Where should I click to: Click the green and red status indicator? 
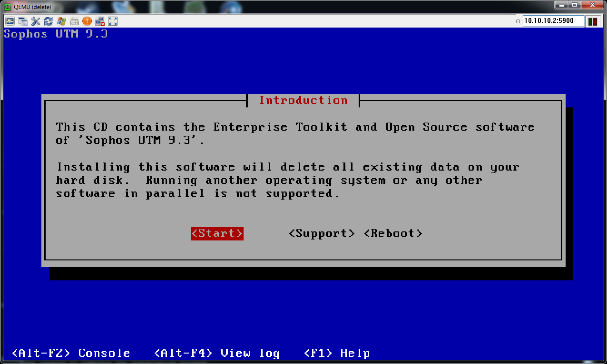coord(593,21)
